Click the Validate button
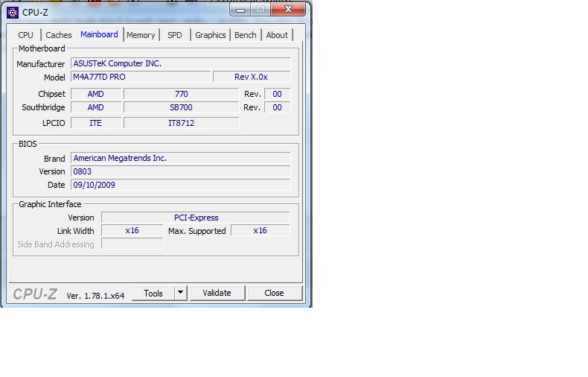Image resolution: width=588 pixels, height=377 pixels. pos(217,293)
